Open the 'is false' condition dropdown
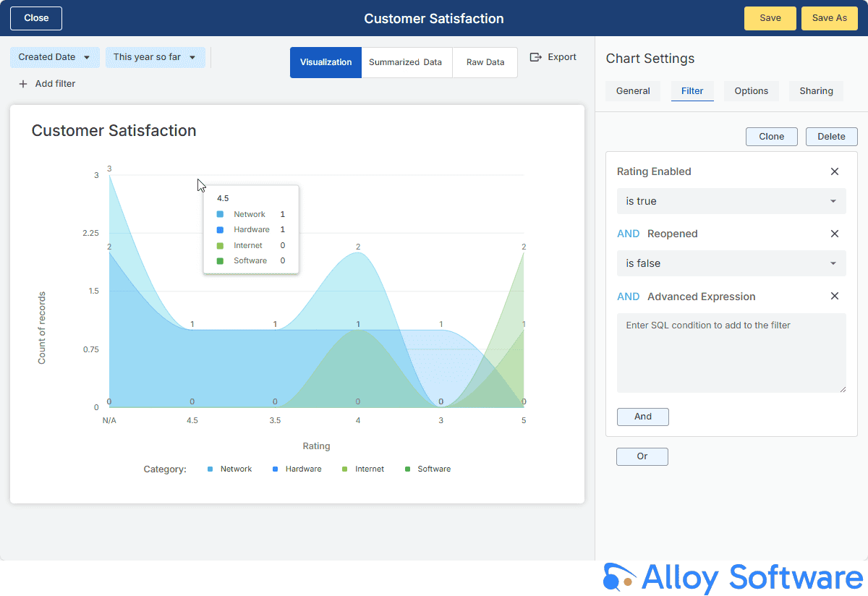Viewport: 868px width, 596px height. click(x=731, y=263)
